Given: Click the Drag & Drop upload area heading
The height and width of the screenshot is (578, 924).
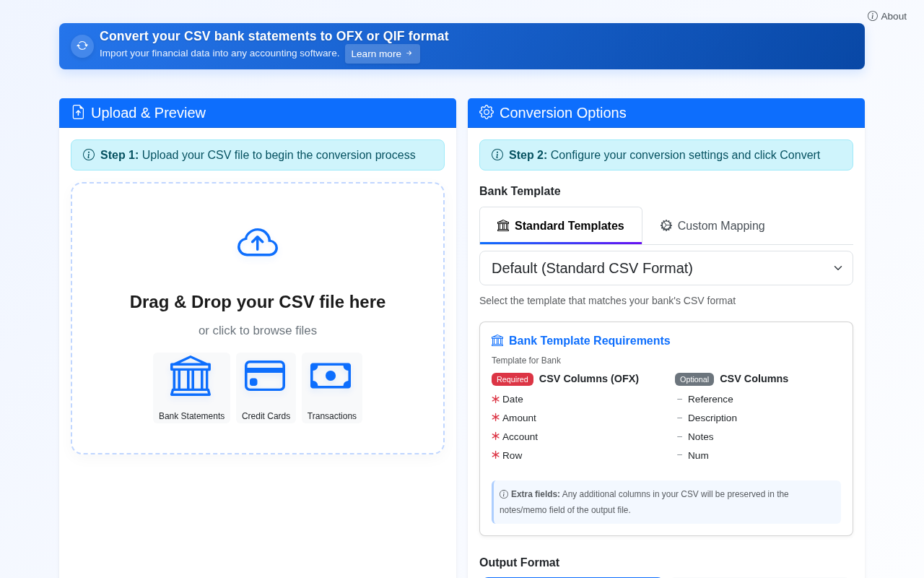Looking at the screenshot, I should [x=258, y=302].
